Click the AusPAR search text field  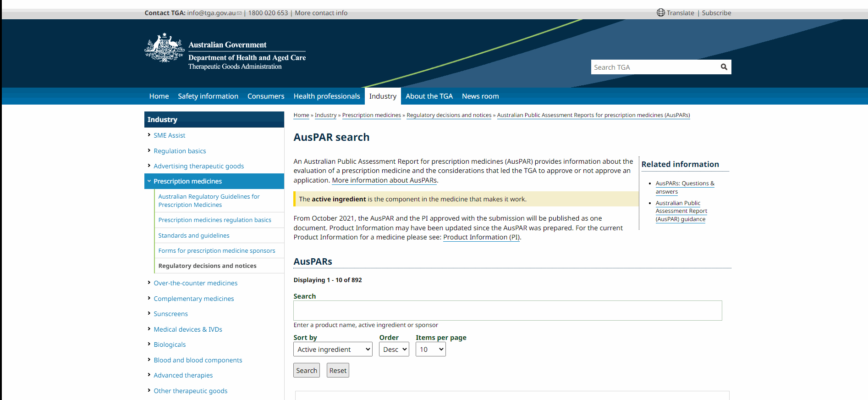(508, 311)
